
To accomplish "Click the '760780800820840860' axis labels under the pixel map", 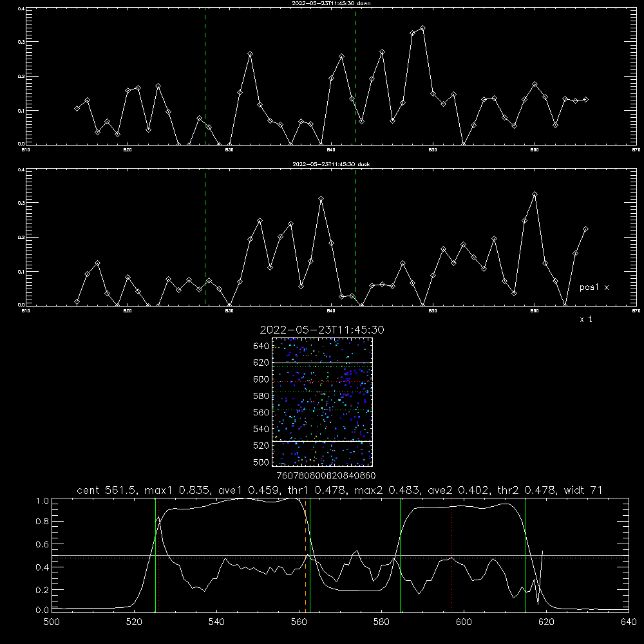I will pyautogui.click(x=327, y=476).
